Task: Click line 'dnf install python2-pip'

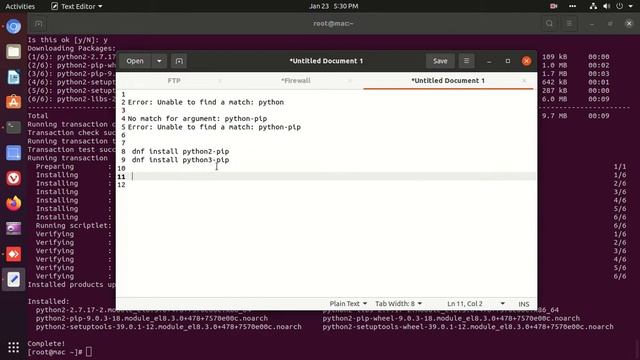Action: [180, 151]
